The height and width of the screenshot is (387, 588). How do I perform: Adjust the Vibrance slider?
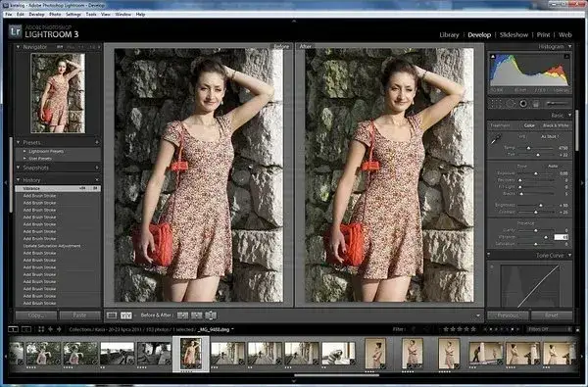[546, 237]
